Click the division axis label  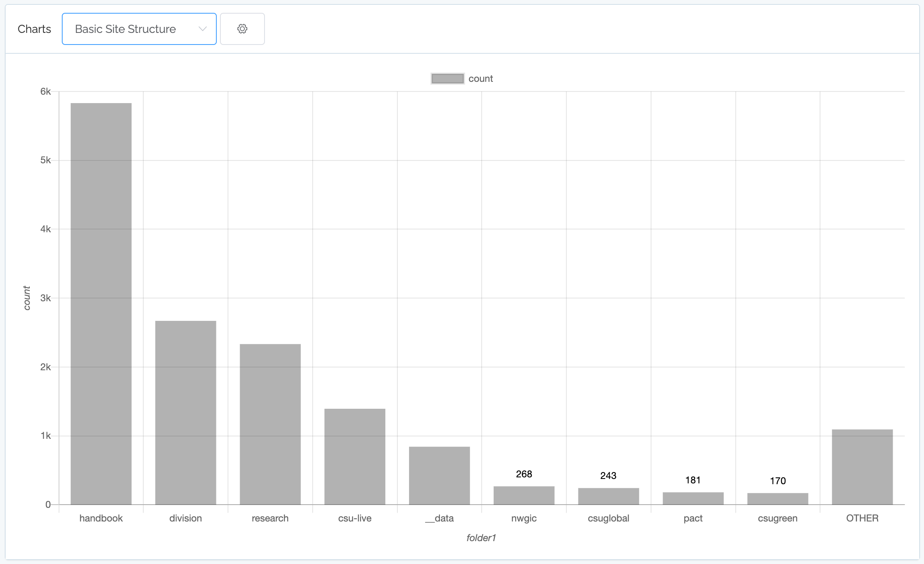click(185, 518)
